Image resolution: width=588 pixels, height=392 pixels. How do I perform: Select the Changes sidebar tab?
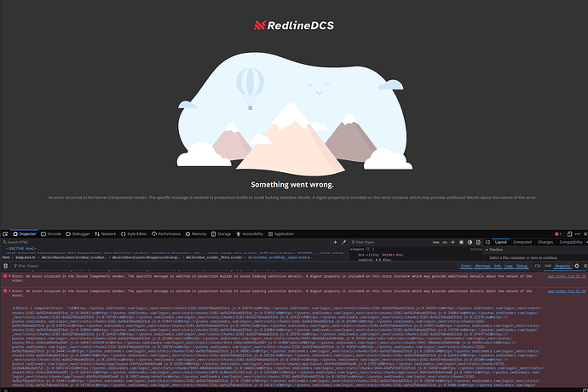point(545,242)
